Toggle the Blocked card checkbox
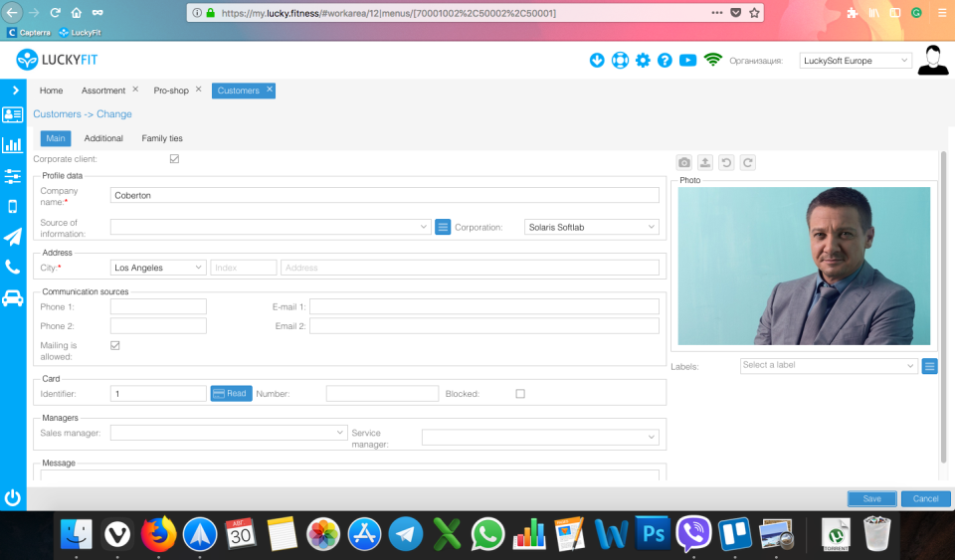Image resolution: width=955 pixels, height=560 pixels. coord(520,394)
